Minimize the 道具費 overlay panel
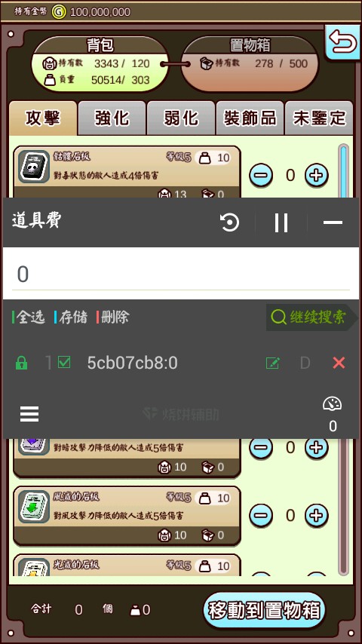 333,222
